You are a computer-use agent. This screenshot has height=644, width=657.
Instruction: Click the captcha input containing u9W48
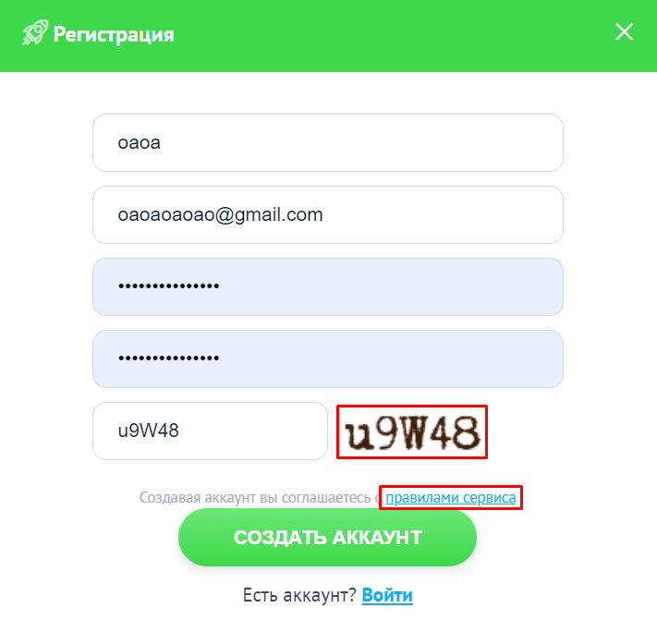pyautogui.click(x=210, y=431)
